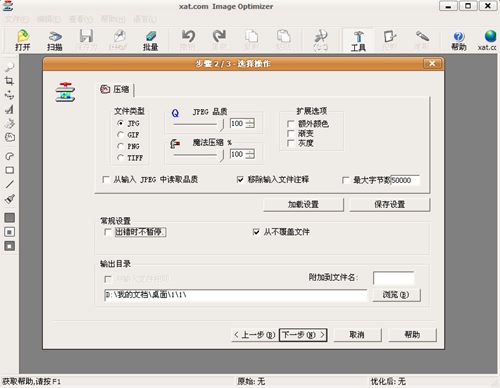Select the text A tool
The width and height of the screenshot is (500, 388).
click(9, 109)
